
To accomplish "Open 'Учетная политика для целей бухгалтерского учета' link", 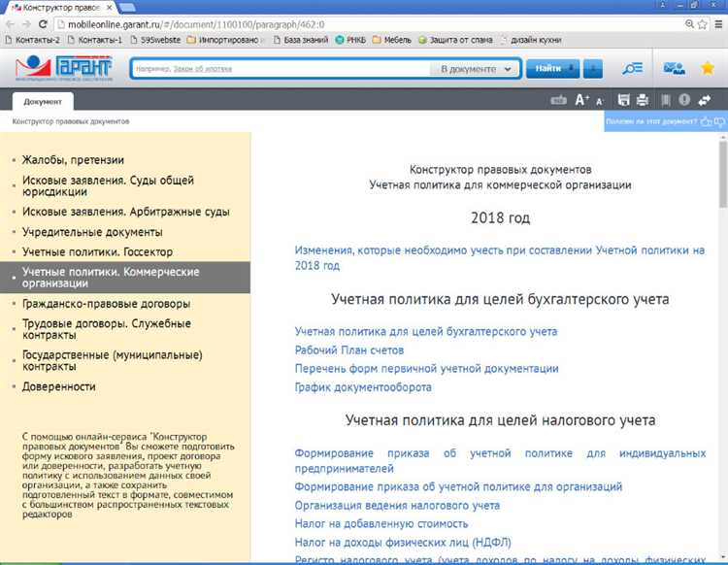I will coord(426,331).
